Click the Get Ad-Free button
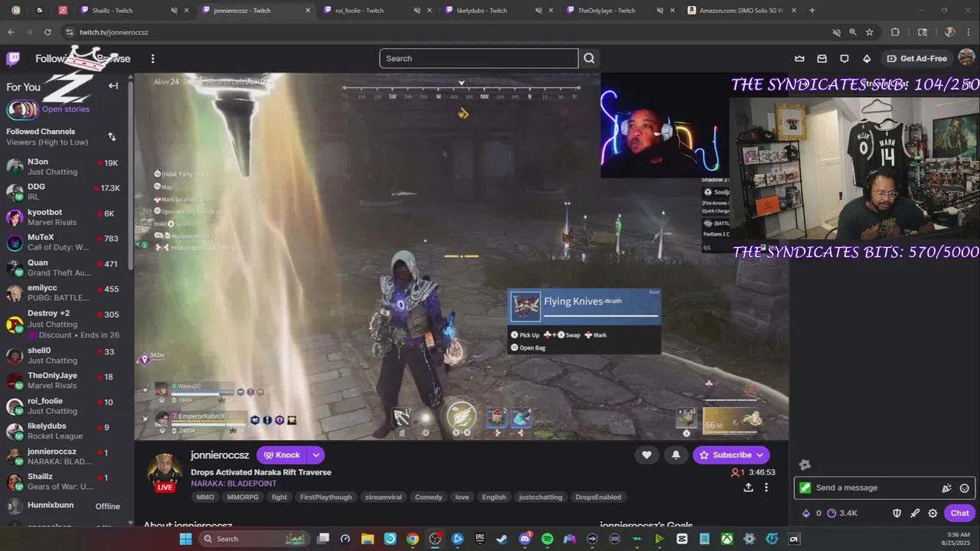The width and height of the screenshot is (980, 551). tap(916, 58)
